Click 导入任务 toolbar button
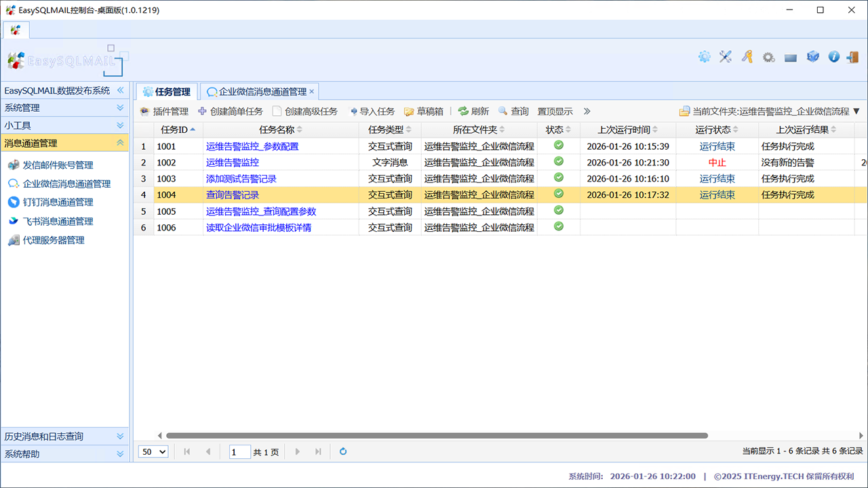 (372, 111)
